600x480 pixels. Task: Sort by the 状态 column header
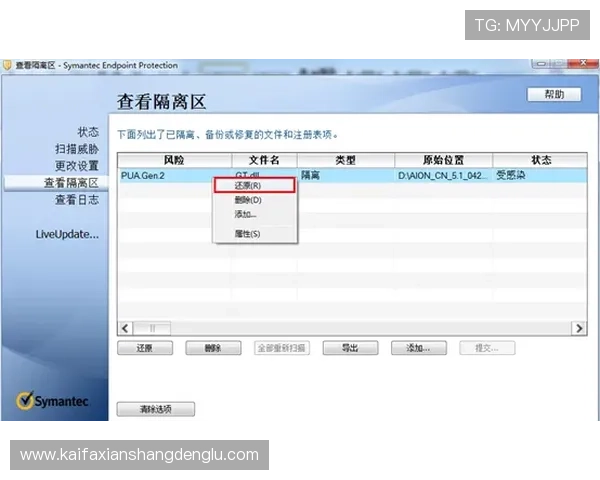[540, 160]
